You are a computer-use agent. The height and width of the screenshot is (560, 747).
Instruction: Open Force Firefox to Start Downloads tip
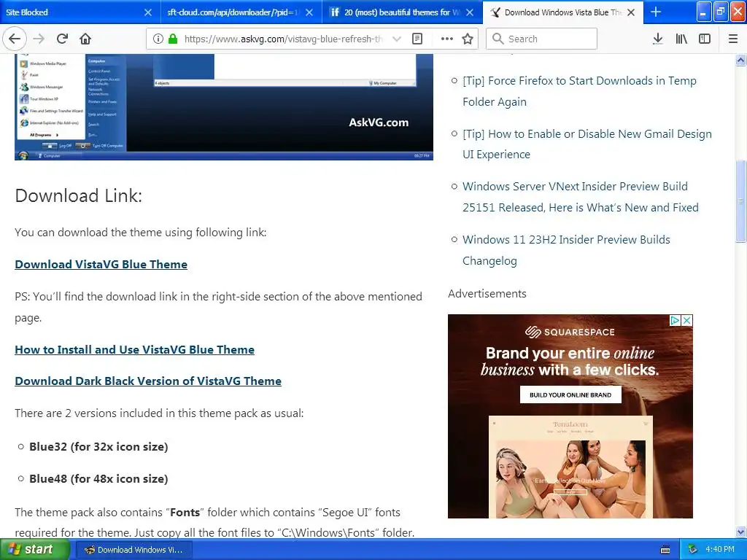[x=579, y=91]
